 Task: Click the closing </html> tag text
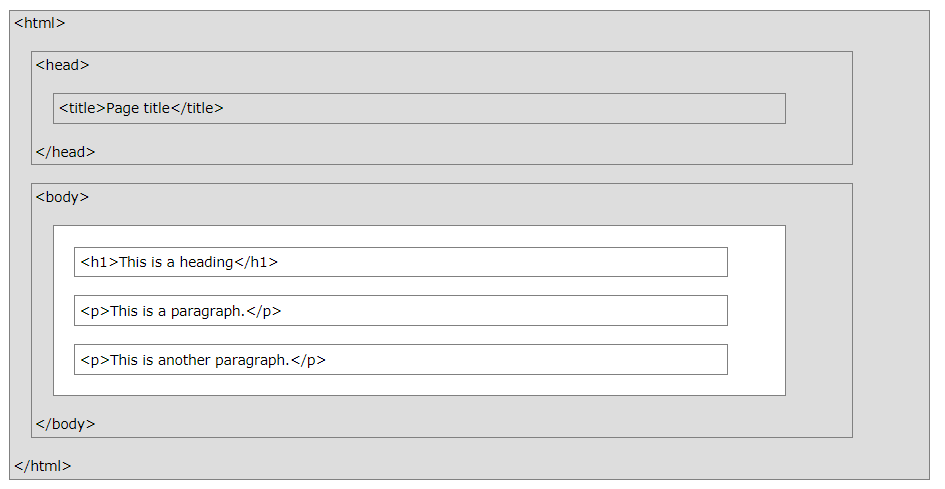(x=42, y=466)
